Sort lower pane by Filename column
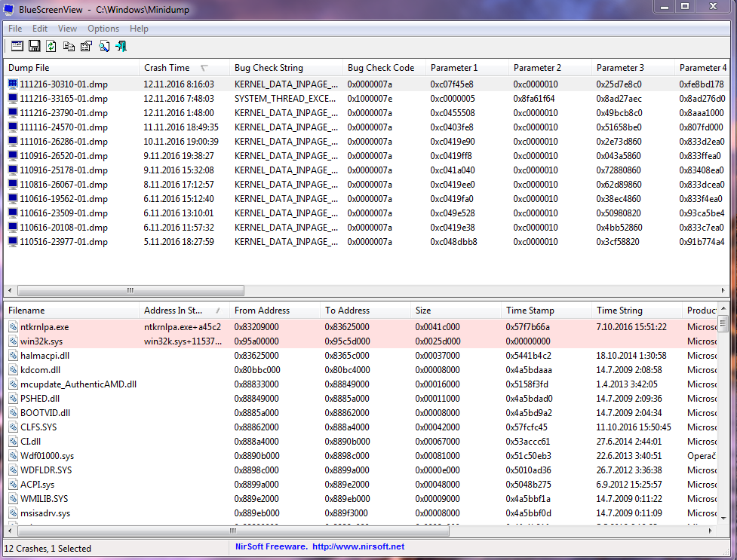 [x=71, y=311]
